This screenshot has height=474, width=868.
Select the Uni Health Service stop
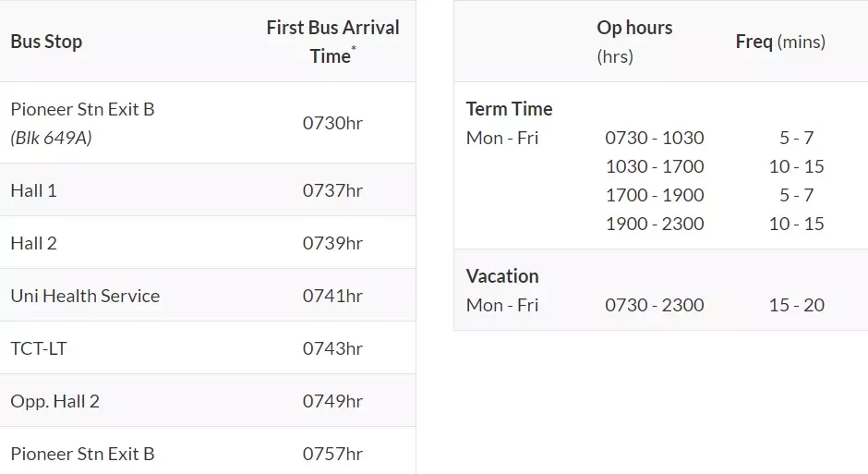(x=85, y=296)
